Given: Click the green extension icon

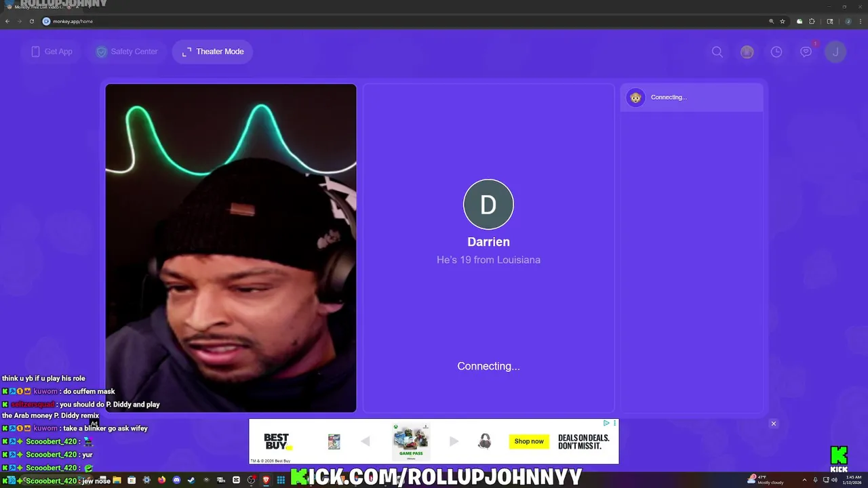Looking at the screenshot, I should [800, 21].
